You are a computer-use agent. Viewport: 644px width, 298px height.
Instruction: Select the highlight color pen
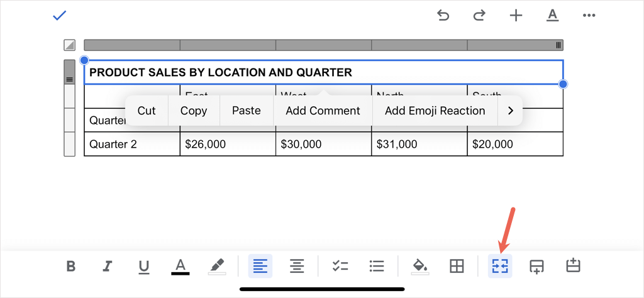(x=217, y=267)
